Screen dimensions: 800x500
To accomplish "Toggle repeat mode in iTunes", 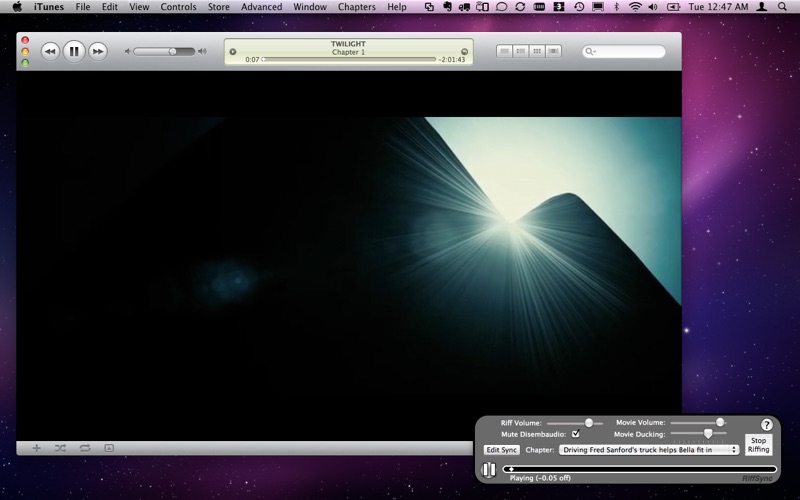I will (85, 448).
